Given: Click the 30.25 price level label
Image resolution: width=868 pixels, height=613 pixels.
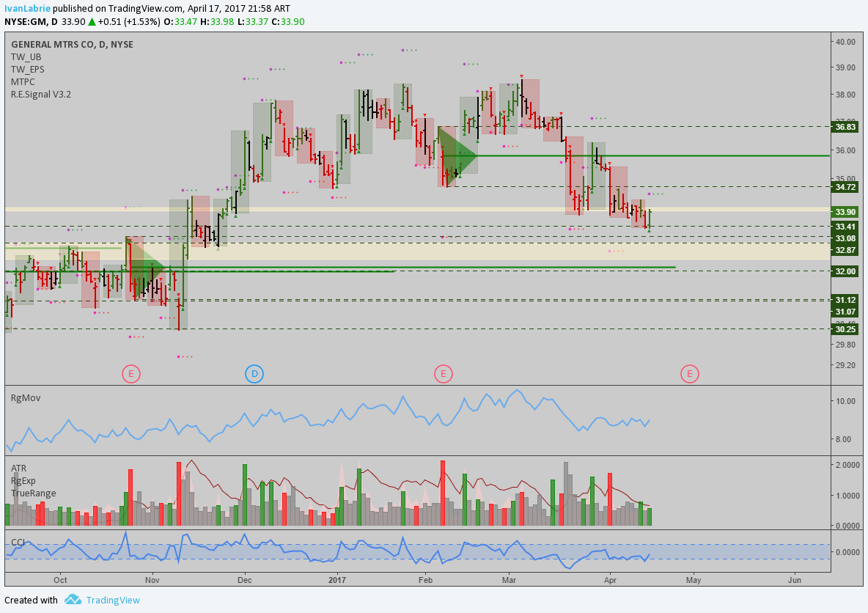Looking at the screenshot, I should [845, 329].
